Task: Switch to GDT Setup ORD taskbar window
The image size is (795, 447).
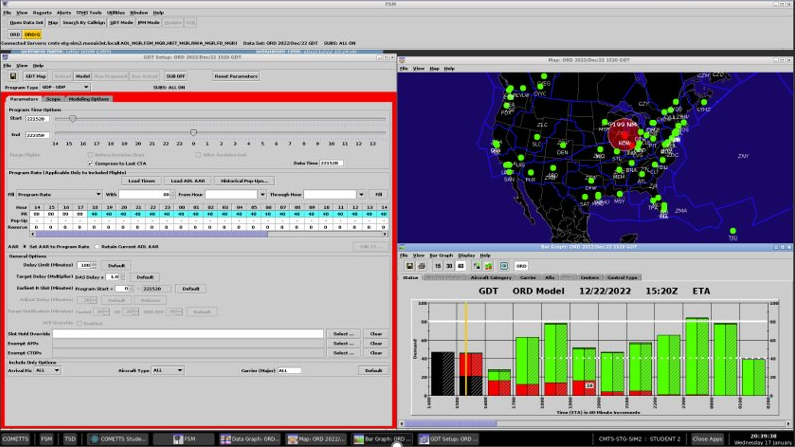Action: point(449,439)
